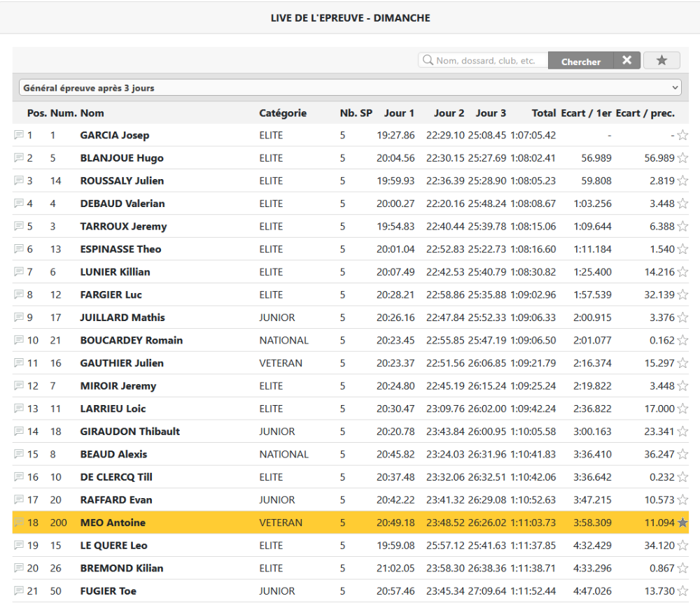Toggle favorite star for LE QUERE Leo
Viewport: 700px width, 603px height.
pos(682,544)
